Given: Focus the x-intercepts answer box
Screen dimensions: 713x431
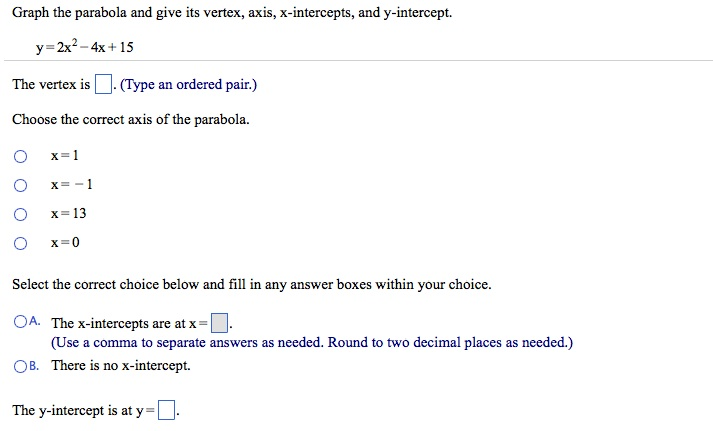Looking at the screenshot, I should coord(219,323).
